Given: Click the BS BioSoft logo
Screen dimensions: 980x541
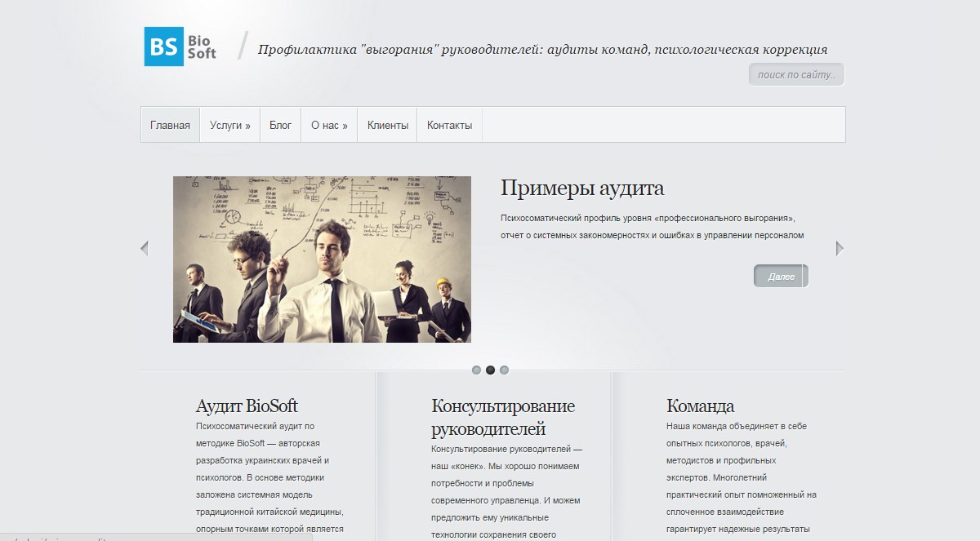Looking at the screenshot, I should (x=181, y=47).
